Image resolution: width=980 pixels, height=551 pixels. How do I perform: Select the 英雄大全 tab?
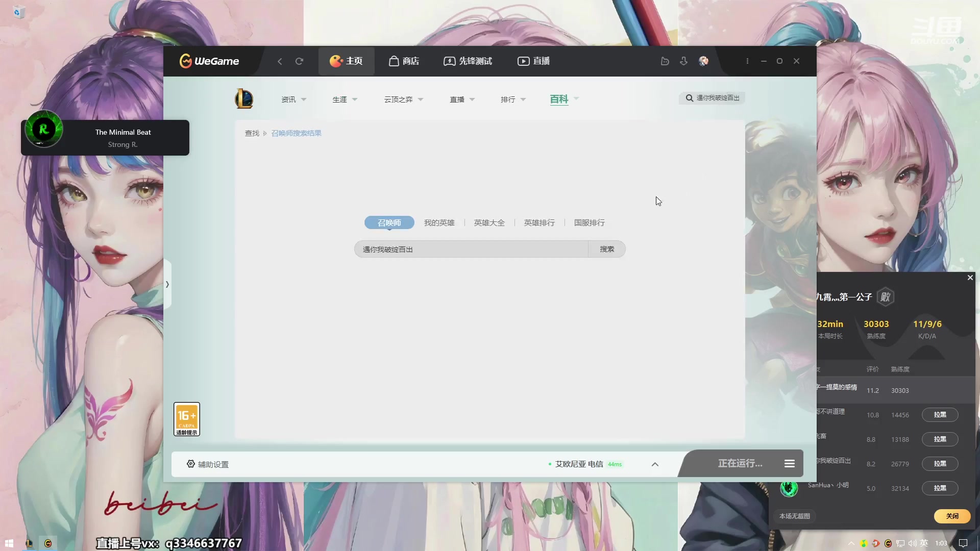(x=488, y=222)
